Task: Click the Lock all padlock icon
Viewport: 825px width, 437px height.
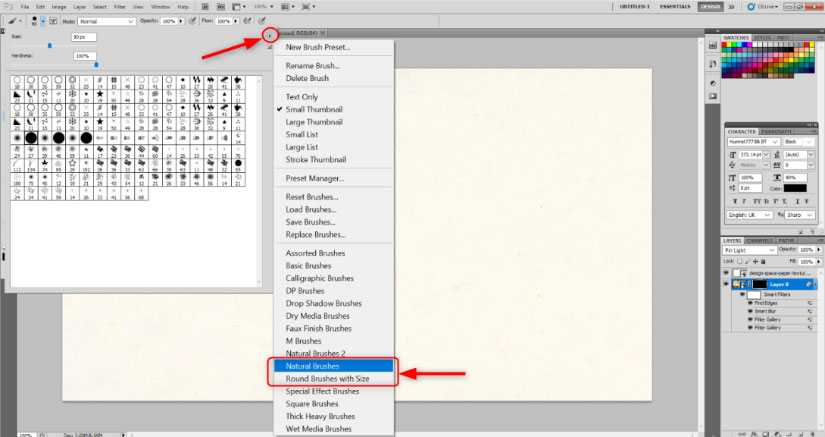Action: coord(763,261)
